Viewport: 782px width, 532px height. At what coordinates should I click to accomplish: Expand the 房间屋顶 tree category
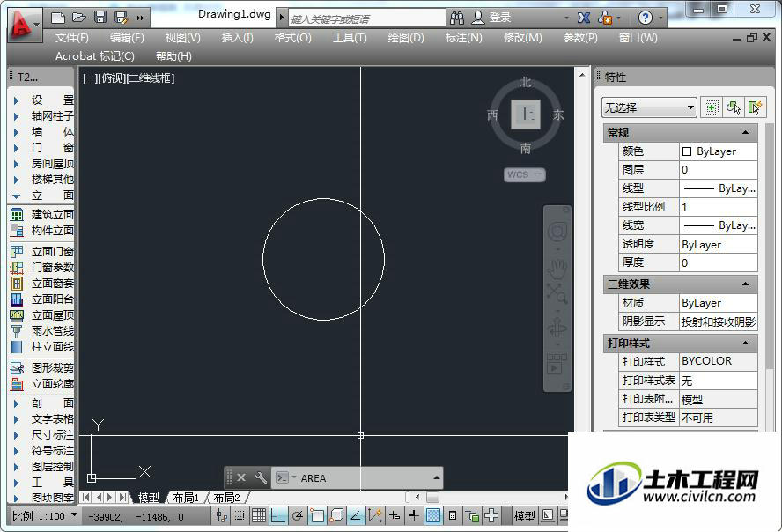[x=16, y=164]
